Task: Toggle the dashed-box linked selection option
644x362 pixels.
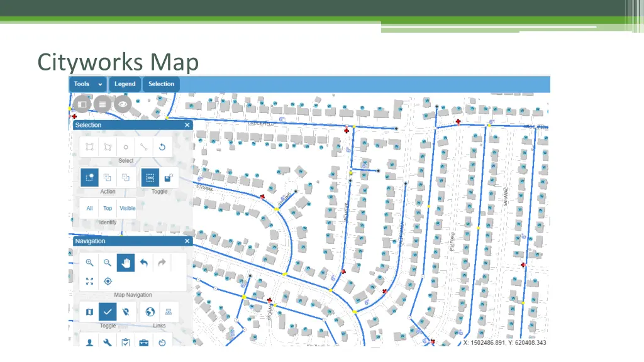Action: (150, 178)
